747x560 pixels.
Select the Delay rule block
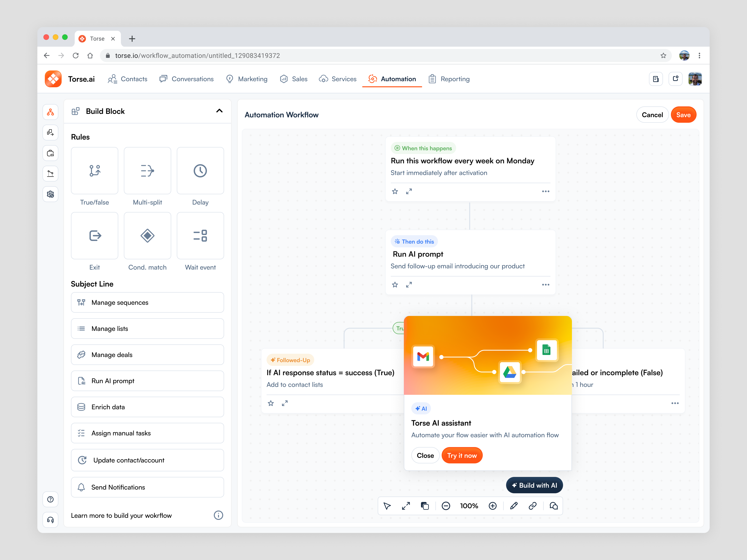200,171
